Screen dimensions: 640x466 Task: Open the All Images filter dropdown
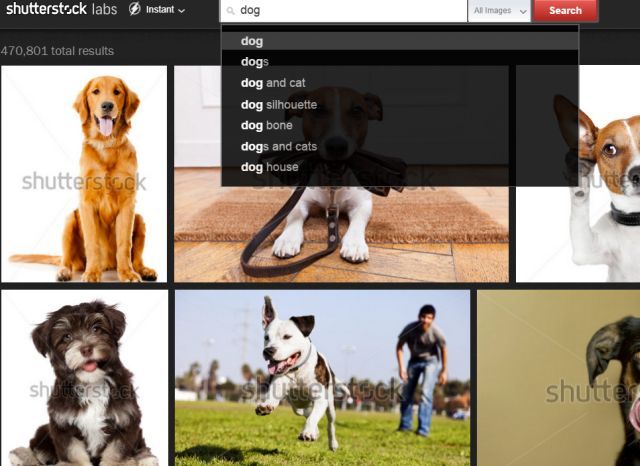[499, 11]
